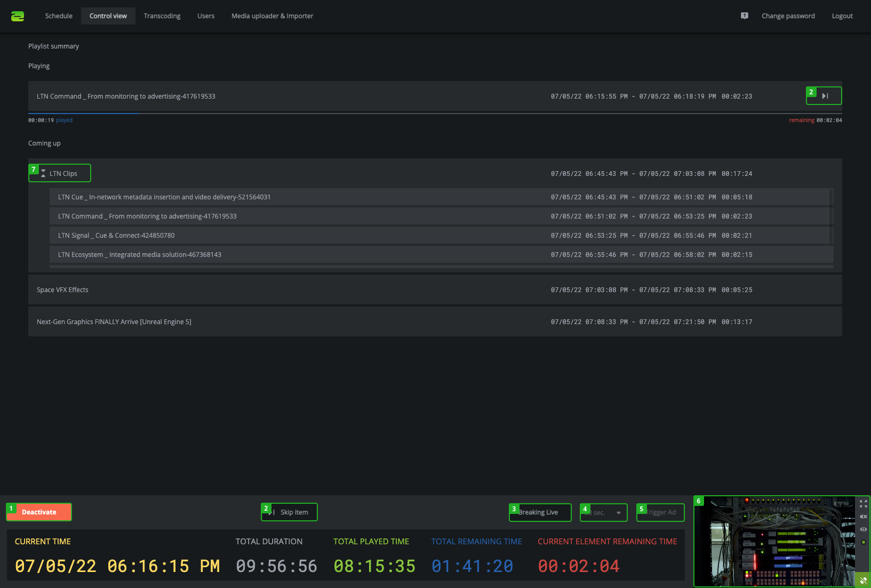Click the Breaking Live button
Screen dimensions: 871x588
pyautogui.click(x=540, y=512)
